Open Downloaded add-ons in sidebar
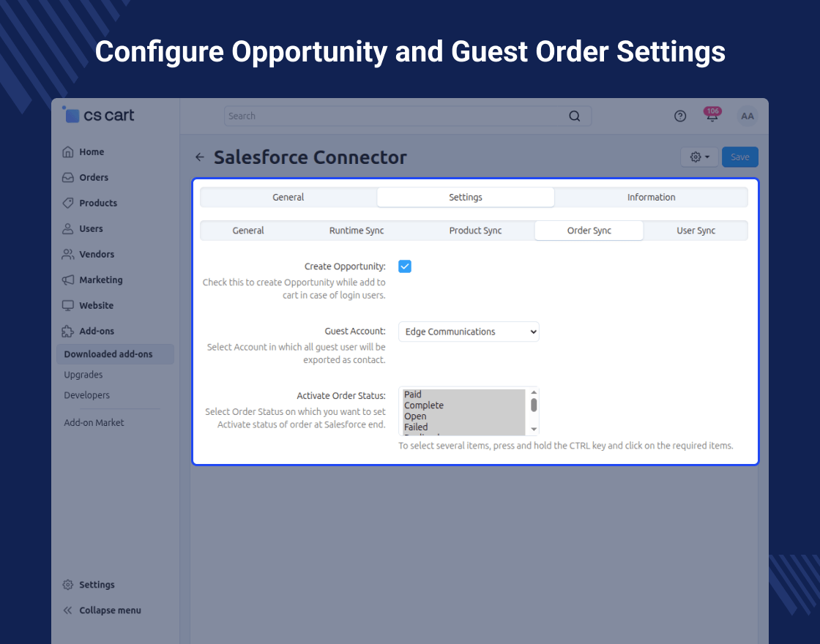Screen dimensions: 820x644 tap(115, 354)
